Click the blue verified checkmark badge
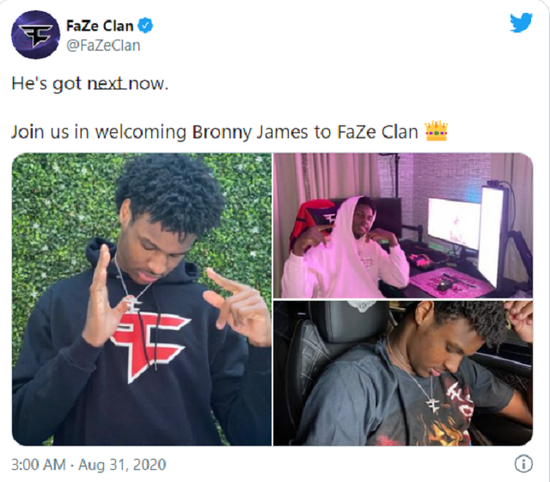The width and height of the screenshot is (550, 482). coord(145,26)
